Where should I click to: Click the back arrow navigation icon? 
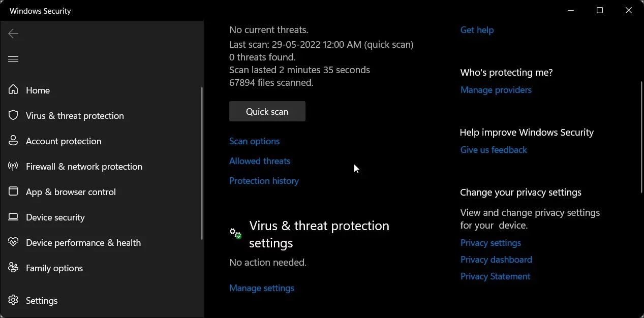(13, 34)
